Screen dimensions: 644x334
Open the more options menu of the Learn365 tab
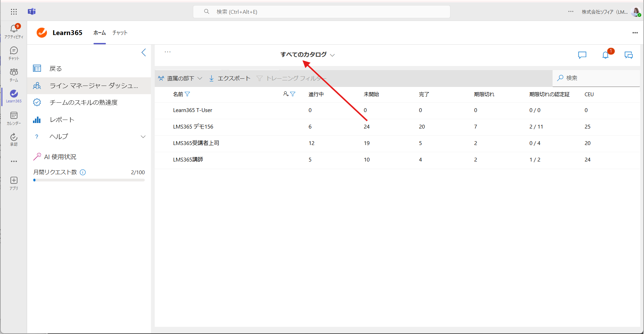coord(635,33)
